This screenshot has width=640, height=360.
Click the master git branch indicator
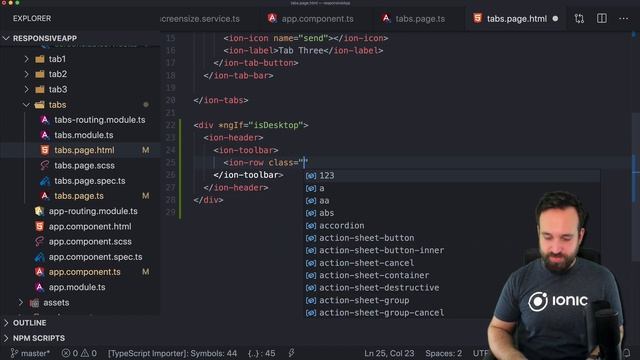tap(30, 353)
